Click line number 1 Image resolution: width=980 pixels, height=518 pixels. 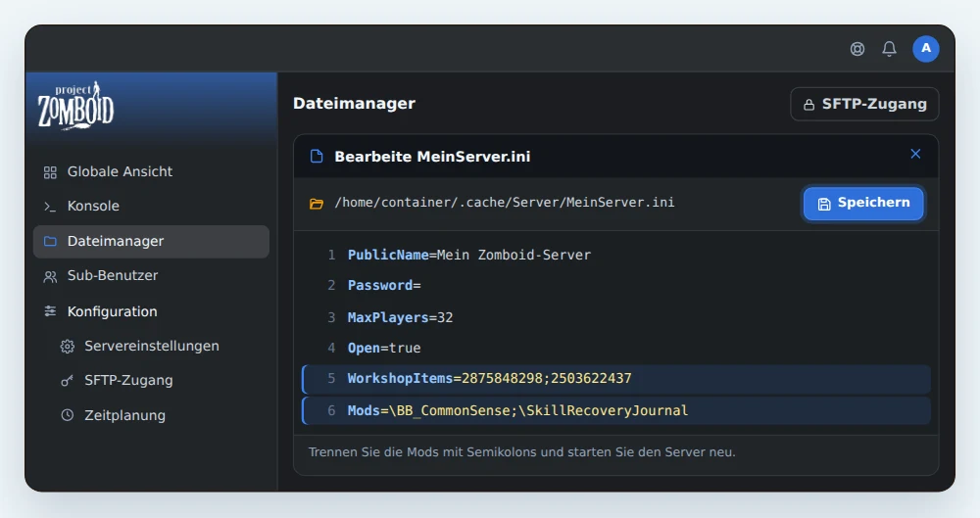click(331, 255)
